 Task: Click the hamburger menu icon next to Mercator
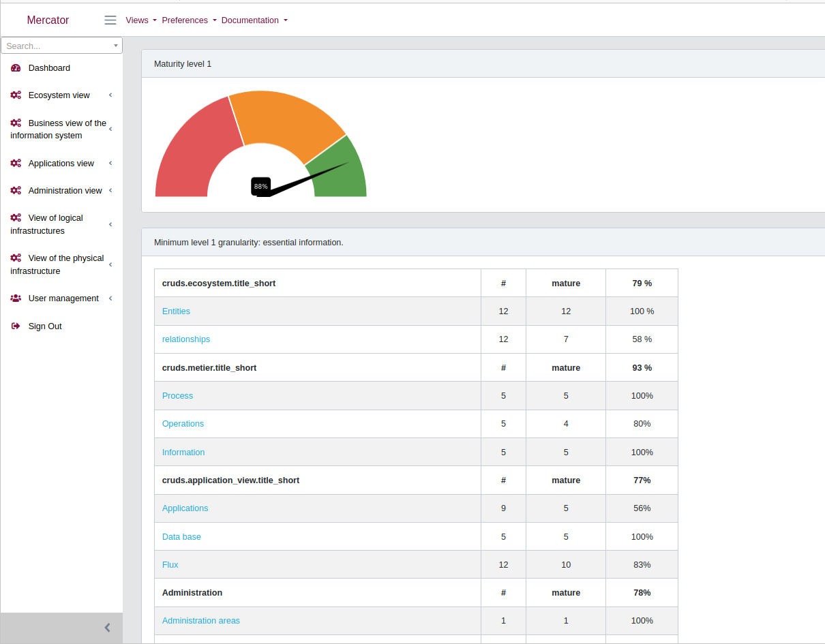tap(110, 20)
